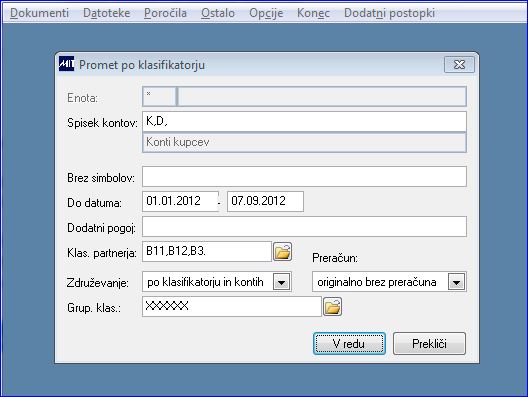Screen dimensions: 528x397
Task: Cancel using the Prekliči button
Action: [x=429, y=343]
